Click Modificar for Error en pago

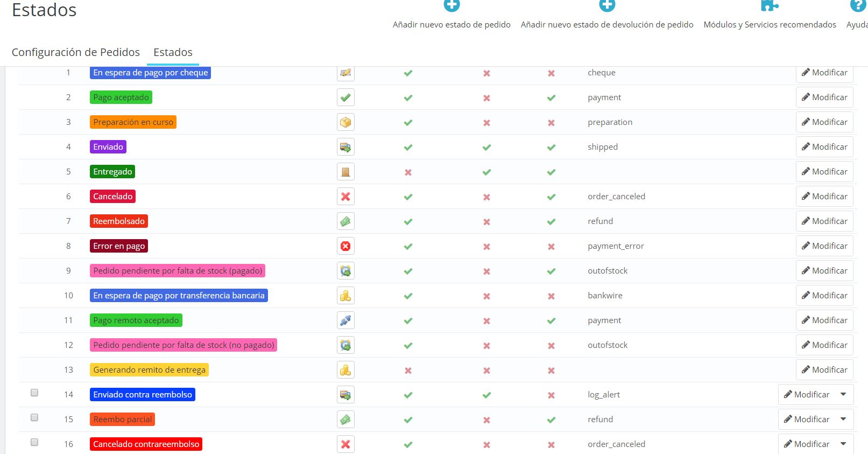tap(824, 246)
